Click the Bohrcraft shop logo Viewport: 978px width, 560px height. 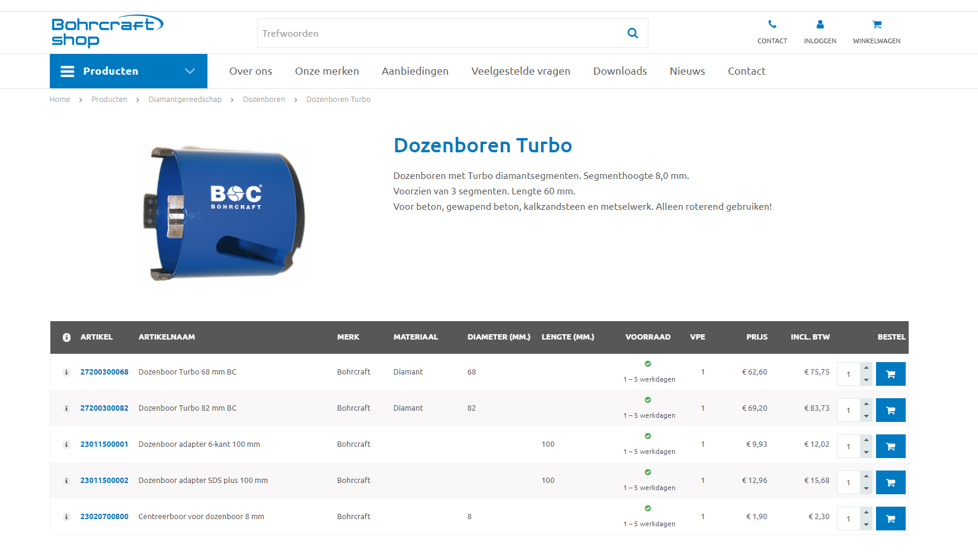click(x=107, y=31)
